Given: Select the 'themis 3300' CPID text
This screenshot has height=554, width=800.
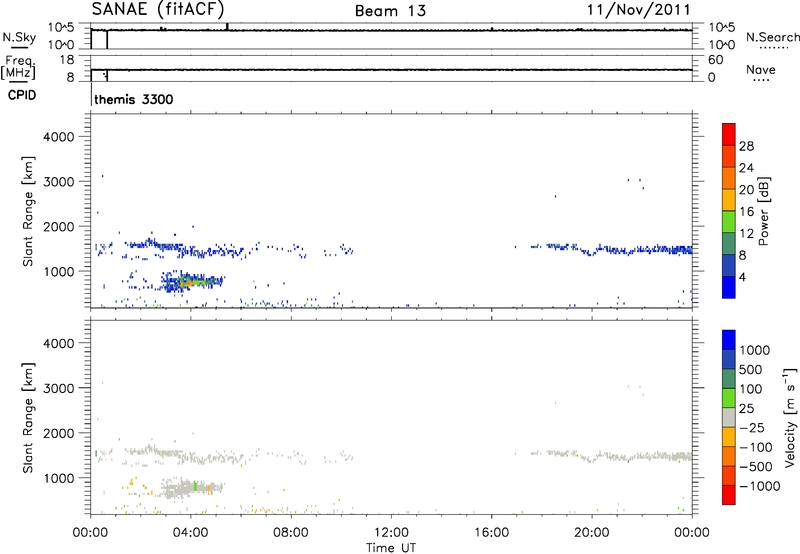Looking at the screenshot, I should [134, 99].
